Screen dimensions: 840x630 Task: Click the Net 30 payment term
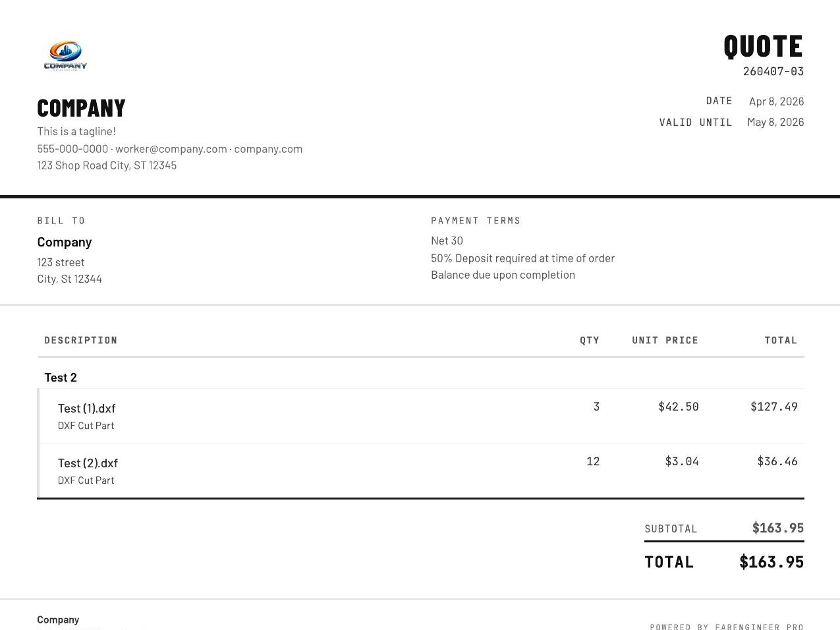[447, 241]
